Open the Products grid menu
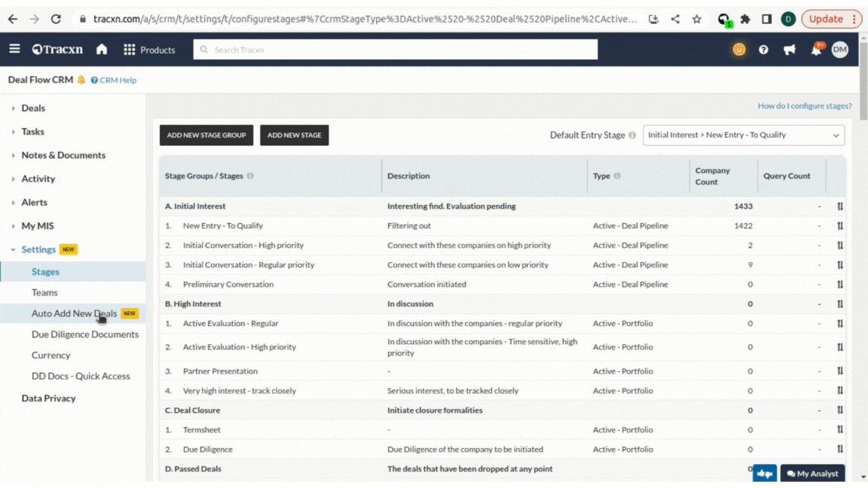This screenshot has height=488, width=868. tap(148, 50)
